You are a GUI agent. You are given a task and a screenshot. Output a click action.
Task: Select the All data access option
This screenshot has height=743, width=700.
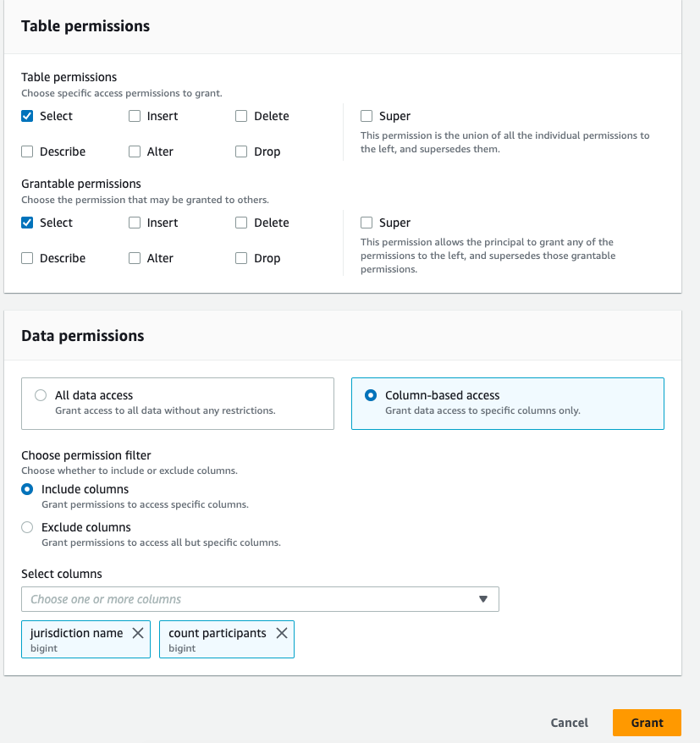coord(41,395)
